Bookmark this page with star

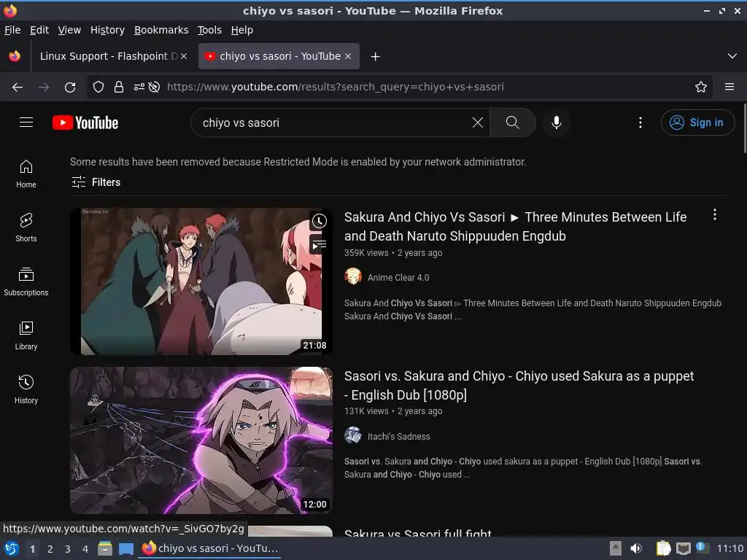pyautogui.click(x=701, y=87)
